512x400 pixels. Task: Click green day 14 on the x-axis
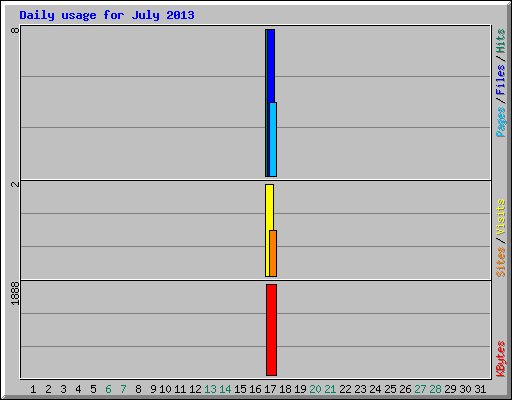coord(225,389)
